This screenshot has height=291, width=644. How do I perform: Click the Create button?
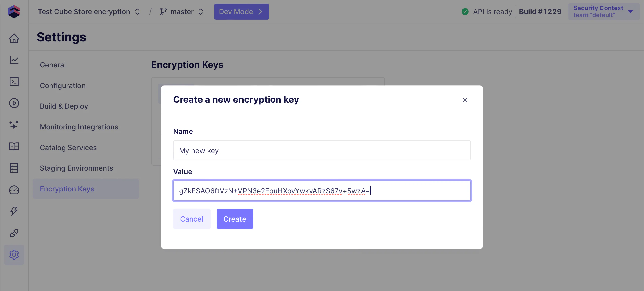click(x=235, y=219)
